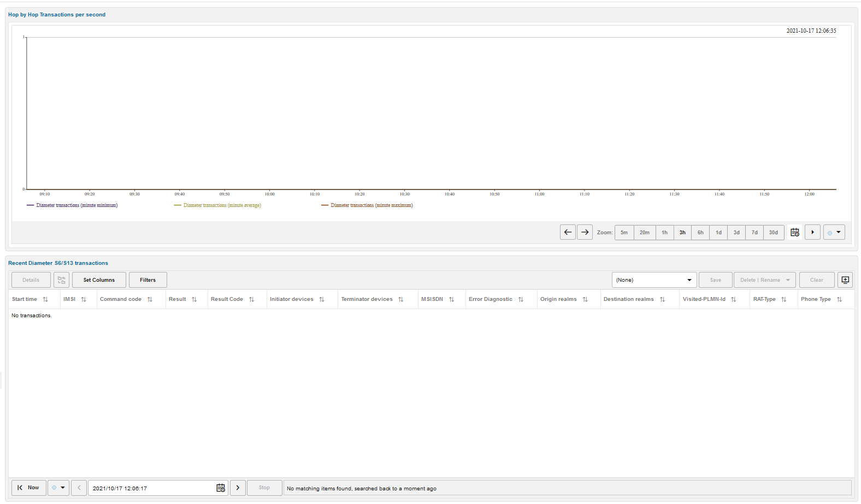This screenshot has width=861, height=504.
Task: Open the transactions refresh options dropdown
Action: (58, 488)
